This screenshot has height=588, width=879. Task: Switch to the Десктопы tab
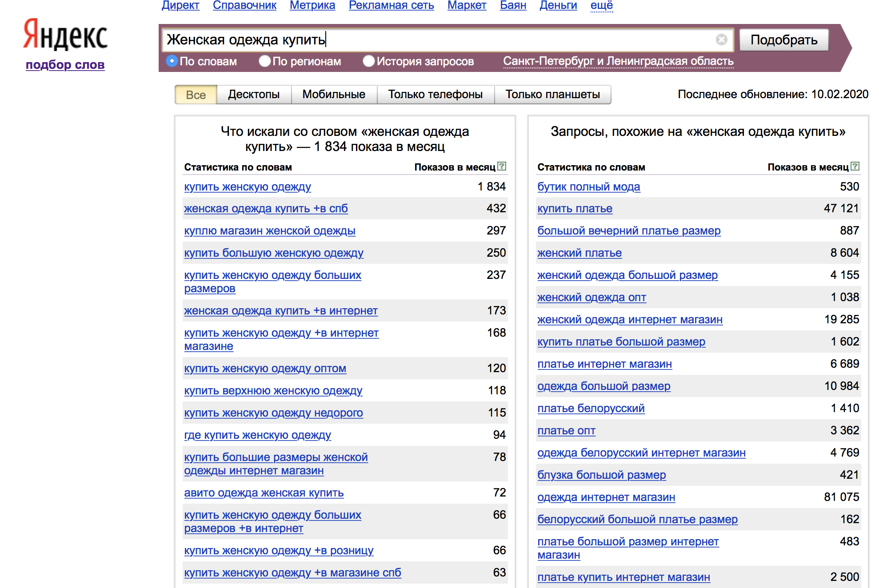click(x=254, y=95)
